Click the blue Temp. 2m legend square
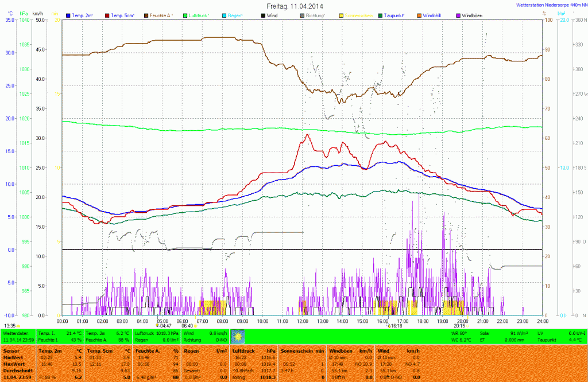The width and height of the screenshot is (588, 382). click(69, 15)
